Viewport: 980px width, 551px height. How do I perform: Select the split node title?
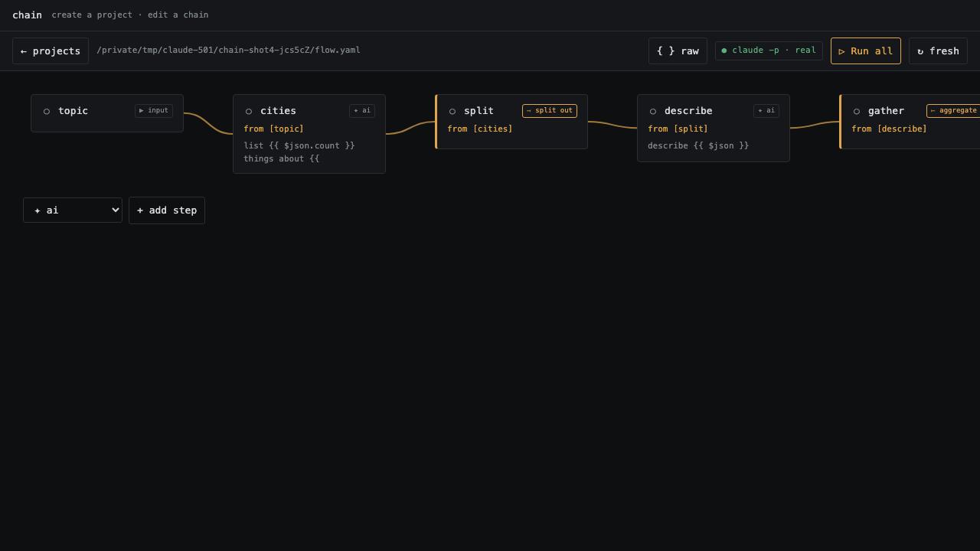tap(479, 111)
